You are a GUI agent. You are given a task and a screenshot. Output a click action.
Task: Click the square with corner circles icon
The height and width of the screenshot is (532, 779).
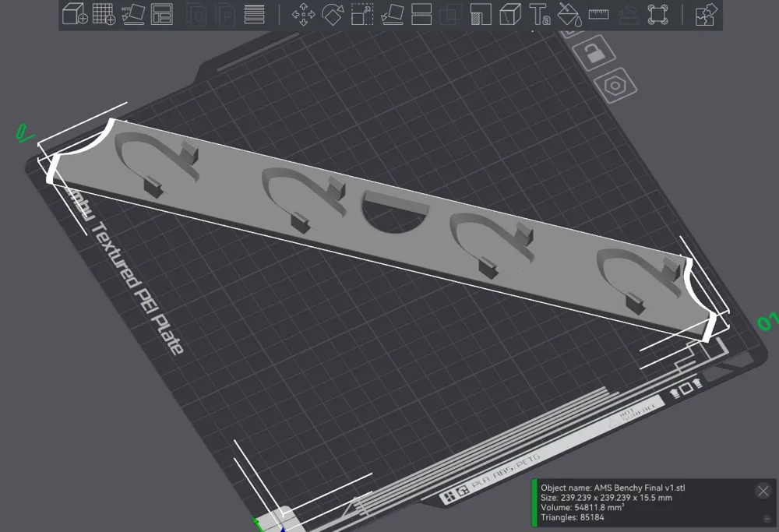pos(657,14)
